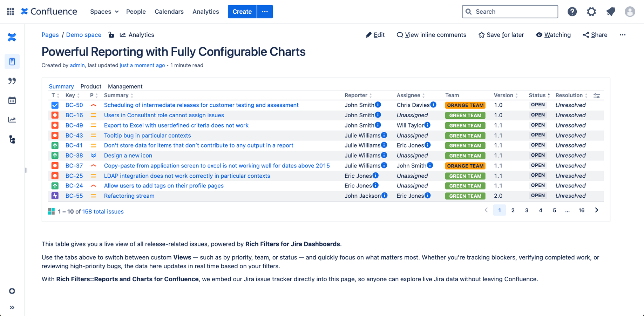
Task: Open the sidebar Calendars icon
Action: coord(12,100)
